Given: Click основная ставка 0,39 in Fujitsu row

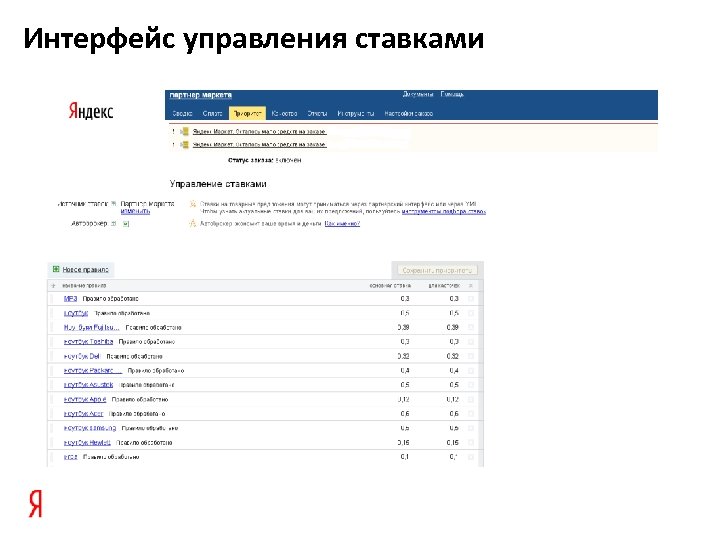Looking at the screenshot, I should click(404, 327).
